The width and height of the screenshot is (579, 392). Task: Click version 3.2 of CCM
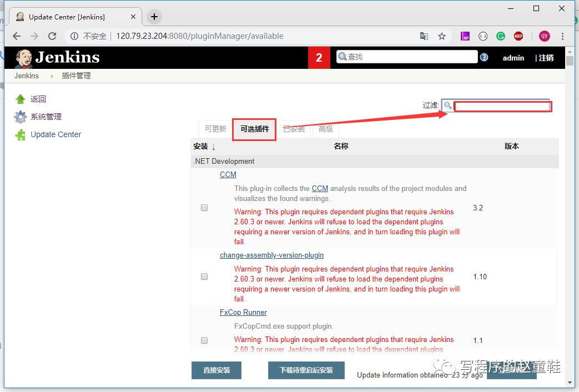pyautogui.click(x=478, y=208)
